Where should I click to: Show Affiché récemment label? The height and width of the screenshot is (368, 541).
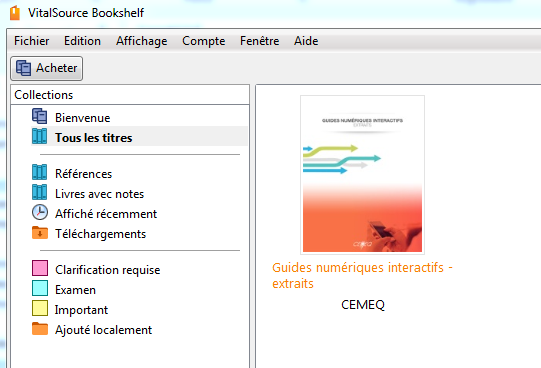tap(106, 214)
